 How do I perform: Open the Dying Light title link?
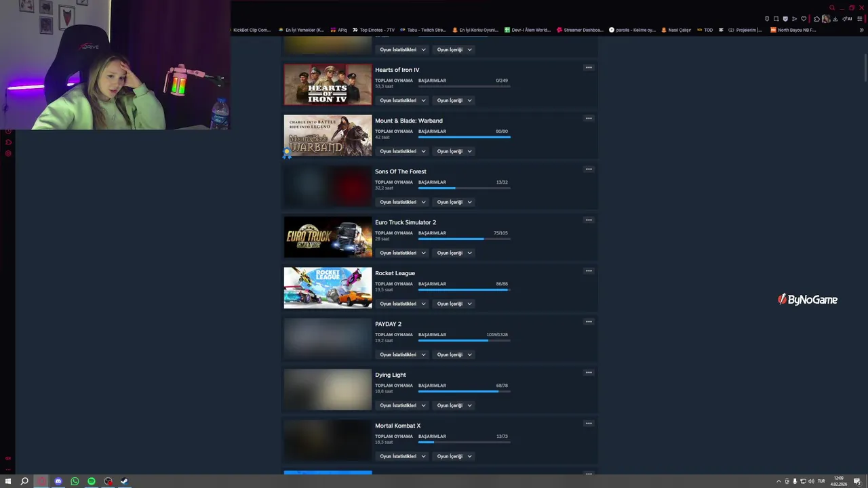(x=391, y=375)
